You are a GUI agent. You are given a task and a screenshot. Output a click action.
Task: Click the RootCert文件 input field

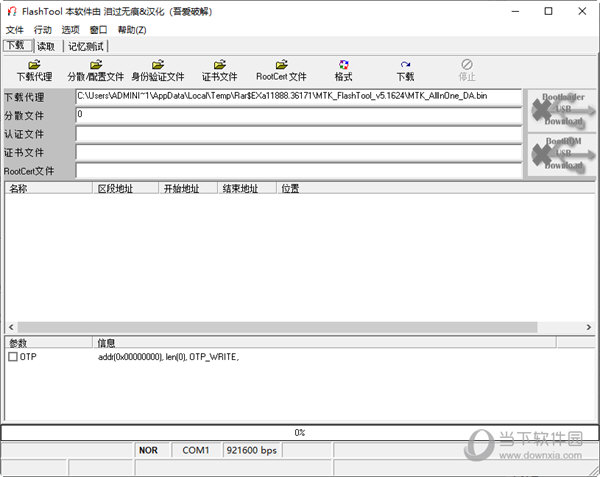coord(299,171)
